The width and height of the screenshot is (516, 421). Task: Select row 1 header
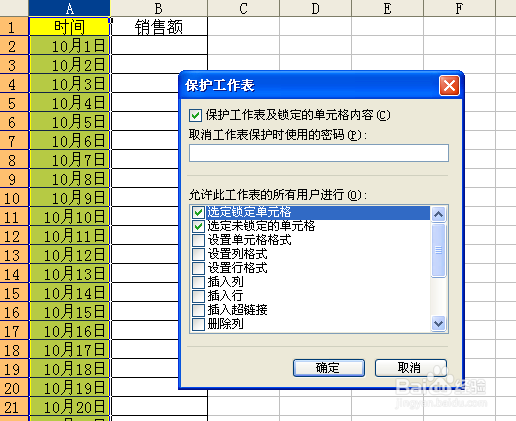[x=14, y=26]
